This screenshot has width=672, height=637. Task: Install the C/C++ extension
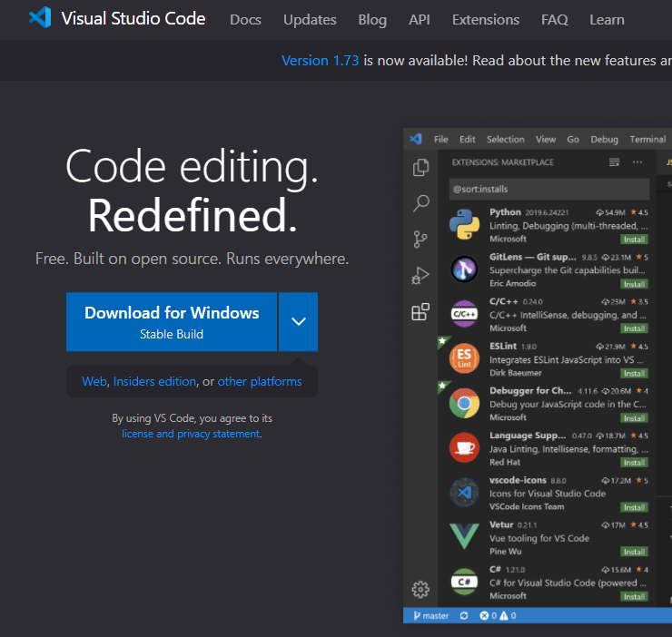point(634,328)
